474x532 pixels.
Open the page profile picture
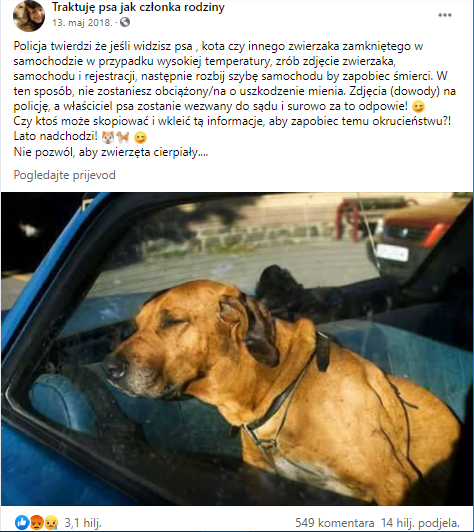(x=29, y=16)
